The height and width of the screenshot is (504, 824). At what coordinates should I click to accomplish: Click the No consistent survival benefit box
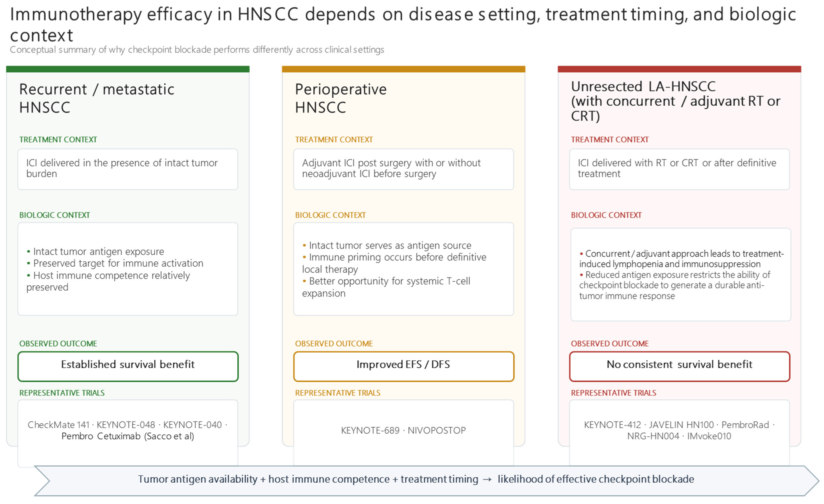pyautogui.click(x=679, y=366)
